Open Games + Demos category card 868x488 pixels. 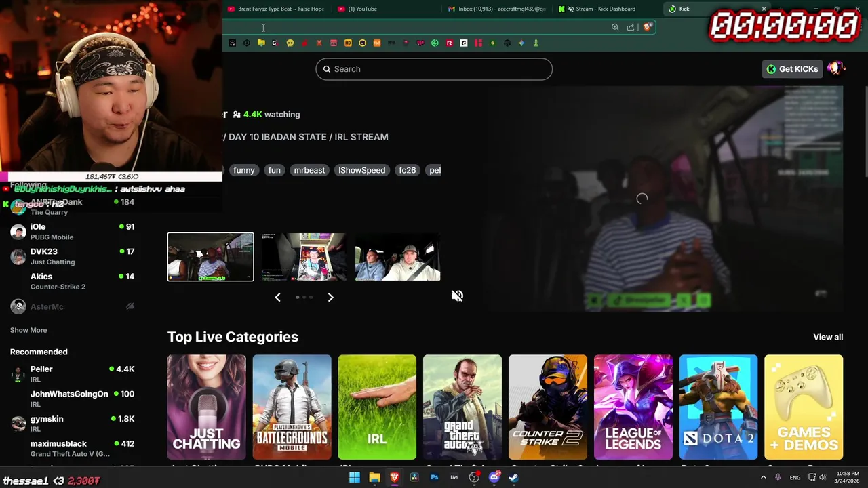(x=804, y=407)
